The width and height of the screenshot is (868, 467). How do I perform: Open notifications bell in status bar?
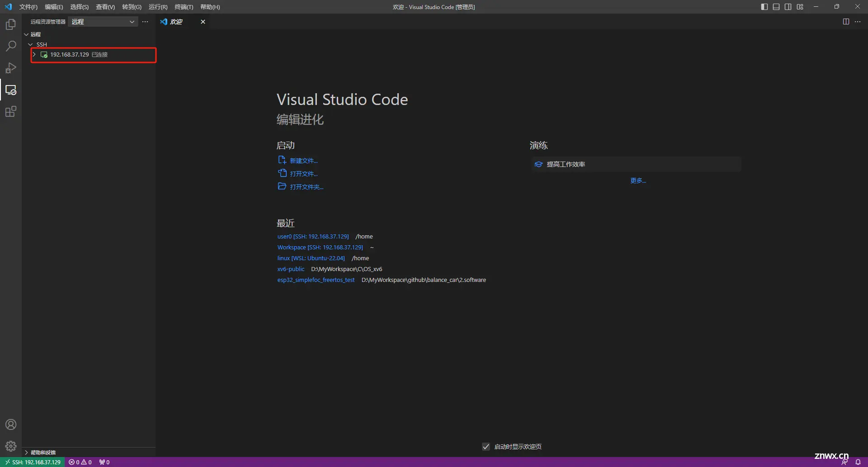(858, 462)
